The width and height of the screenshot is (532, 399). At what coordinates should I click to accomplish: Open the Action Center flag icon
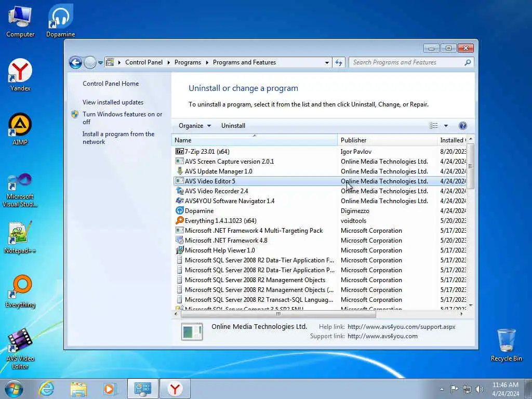pos(454,389)
